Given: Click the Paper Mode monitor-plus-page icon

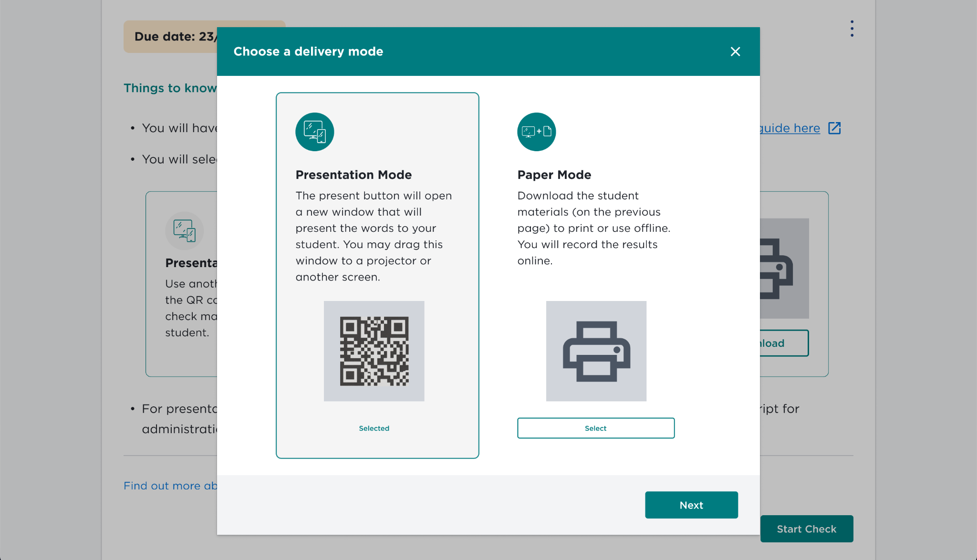Looking at the screenshot, I should coord(536,132).
